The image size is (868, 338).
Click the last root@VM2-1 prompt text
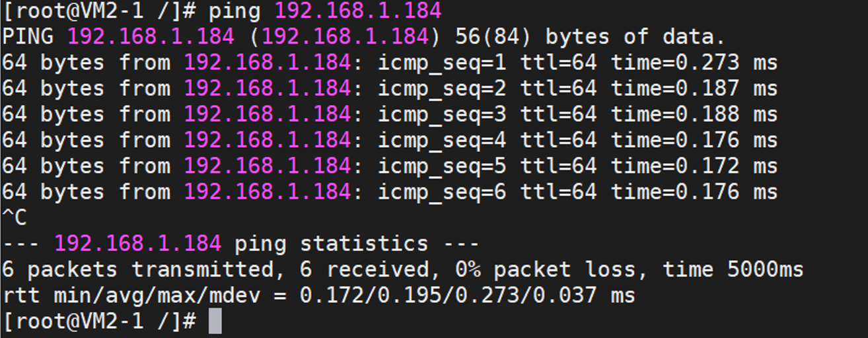click(100, 321)
